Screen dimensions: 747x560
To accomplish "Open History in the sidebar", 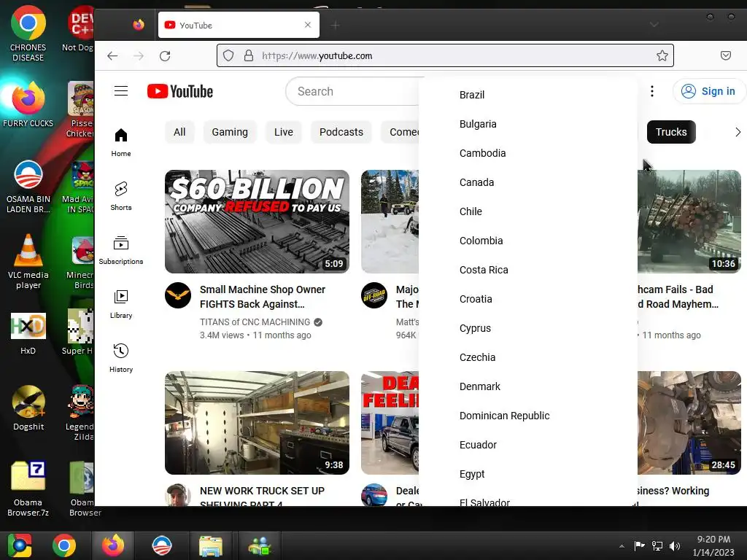I will [x=121, y=358].
